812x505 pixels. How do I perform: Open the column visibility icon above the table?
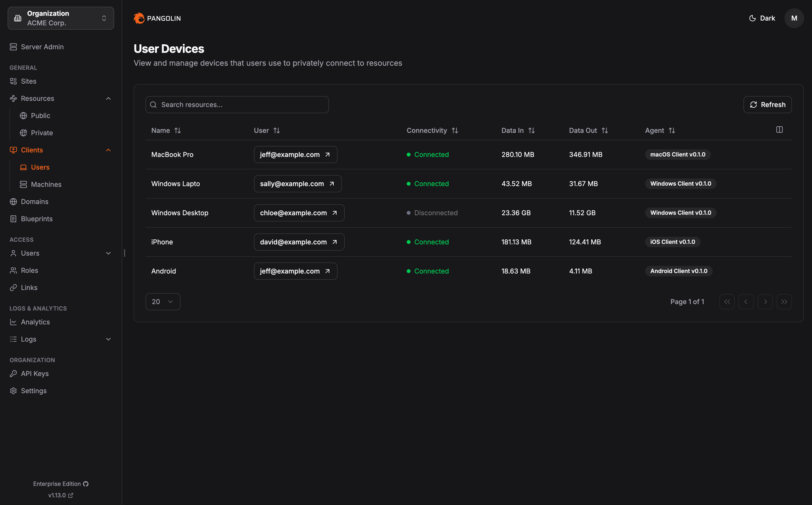(x=780, y=129)
